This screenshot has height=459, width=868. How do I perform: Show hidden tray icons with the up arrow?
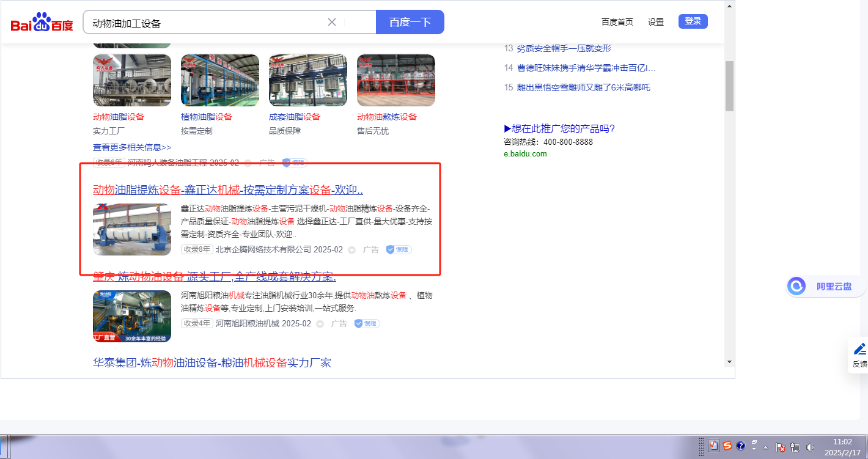coord(765,447)
